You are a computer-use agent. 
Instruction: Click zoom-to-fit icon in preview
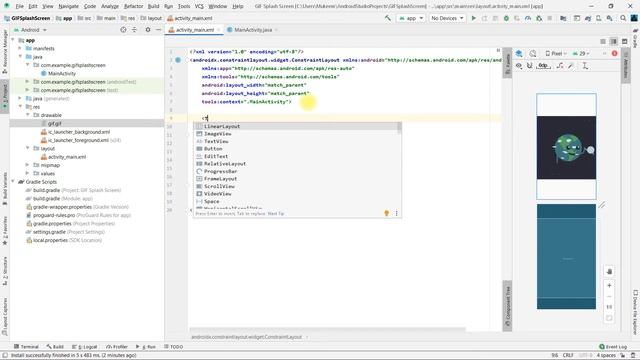609,318
